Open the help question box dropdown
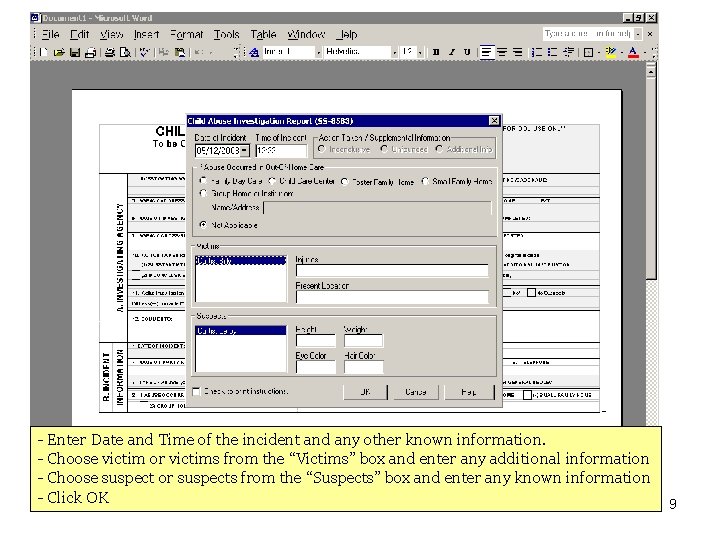The image size is (720, 540). [x=638, y=34]
